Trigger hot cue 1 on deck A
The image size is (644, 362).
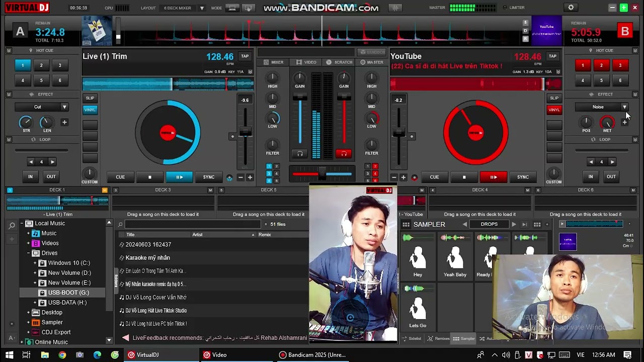tap(23, 65)
